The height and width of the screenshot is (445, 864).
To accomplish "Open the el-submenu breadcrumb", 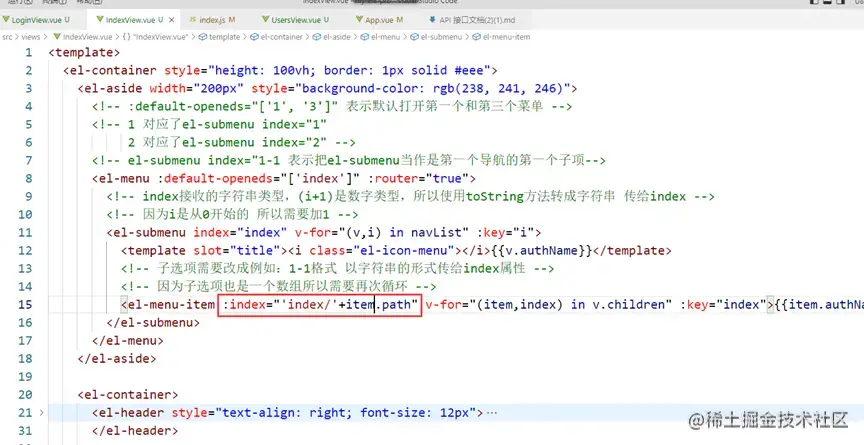I will 436,37.
